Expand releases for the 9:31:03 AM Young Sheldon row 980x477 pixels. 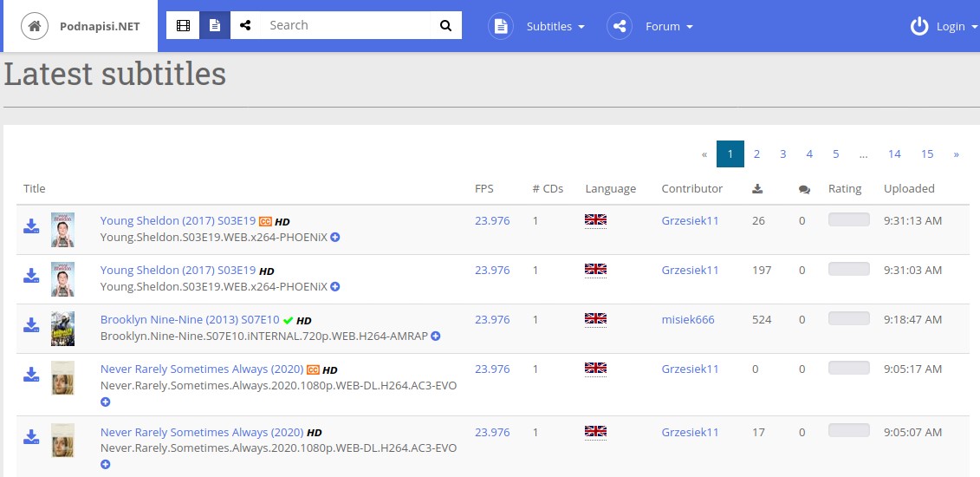(335, 287)
